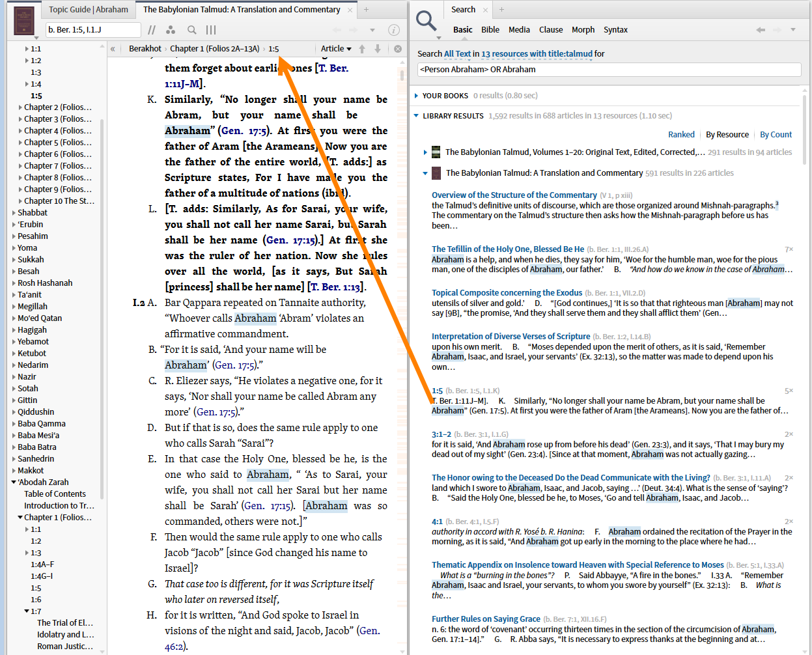Viewport: 812px width, 655px height.
Task: Sort library results by Ranked
Action: tap(681, 135)
